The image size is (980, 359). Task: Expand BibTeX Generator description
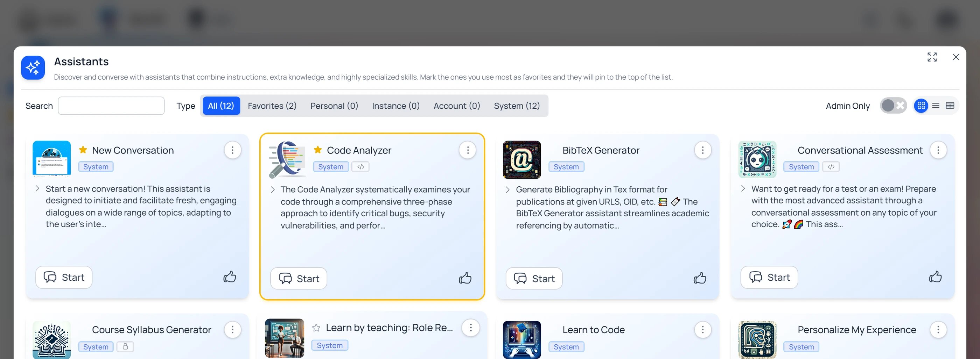click(507, 189)
